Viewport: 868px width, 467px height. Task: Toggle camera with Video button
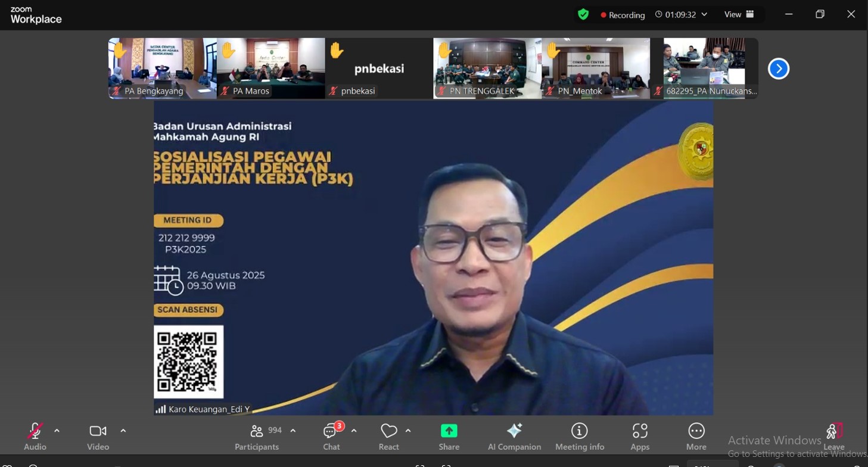[x=98, y=437]
